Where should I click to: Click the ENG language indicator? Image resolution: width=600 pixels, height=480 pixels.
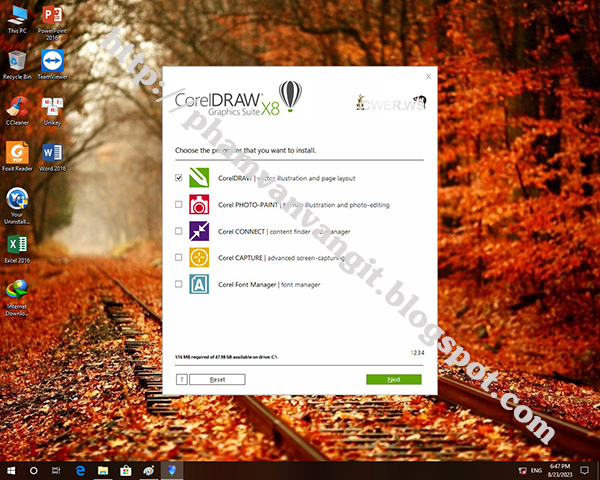(x=536, y=470)
